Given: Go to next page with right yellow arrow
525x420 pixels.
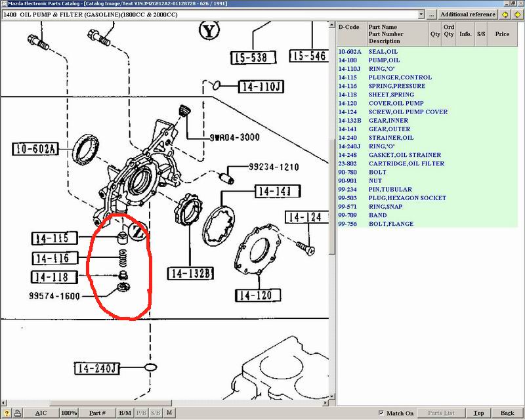Looking at the screenshot, I should click(518, 14).
